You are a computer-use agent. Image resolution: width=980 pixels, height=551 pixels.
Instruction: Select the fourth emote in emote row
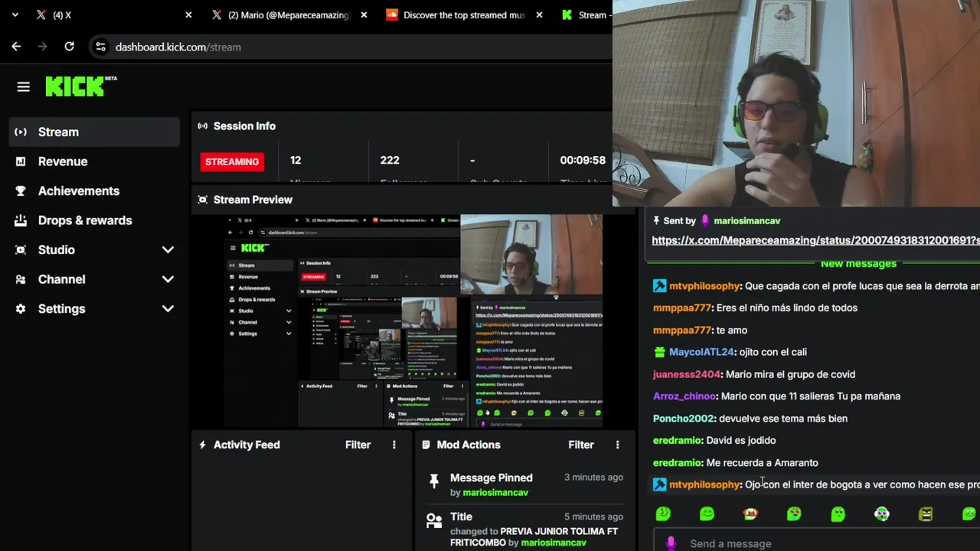point(794,514)
